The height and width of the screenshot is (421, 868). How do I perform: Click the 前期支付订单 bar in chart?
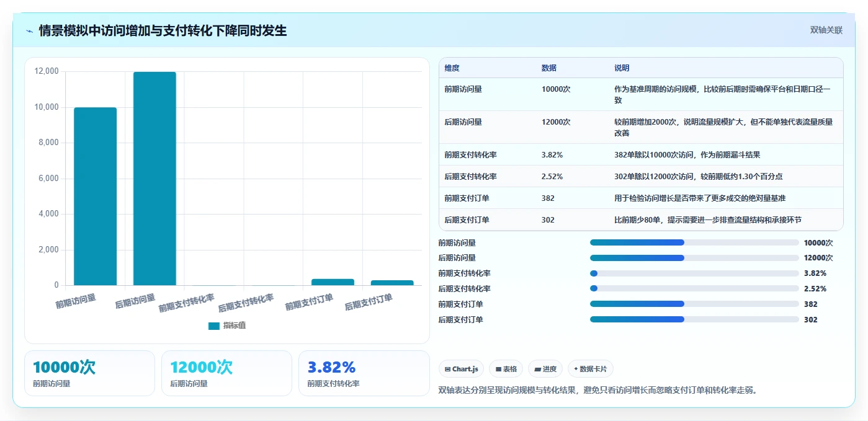[333, 282]
